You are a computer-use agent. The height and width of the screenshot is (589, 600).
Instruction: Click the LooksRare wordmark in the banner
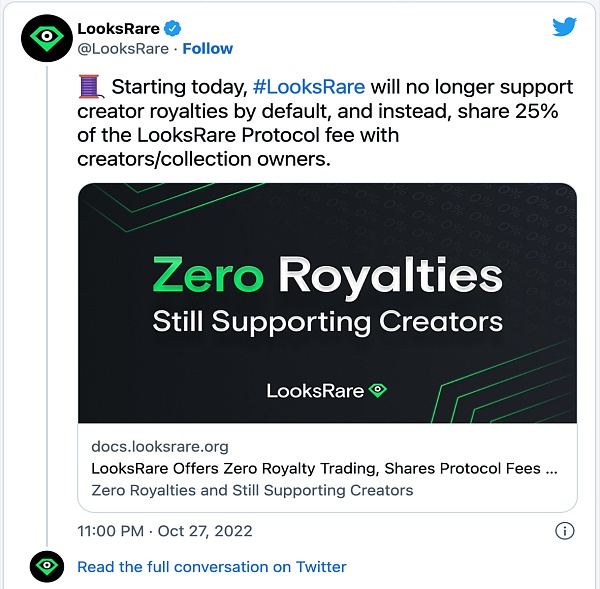(x=315, y=391)
